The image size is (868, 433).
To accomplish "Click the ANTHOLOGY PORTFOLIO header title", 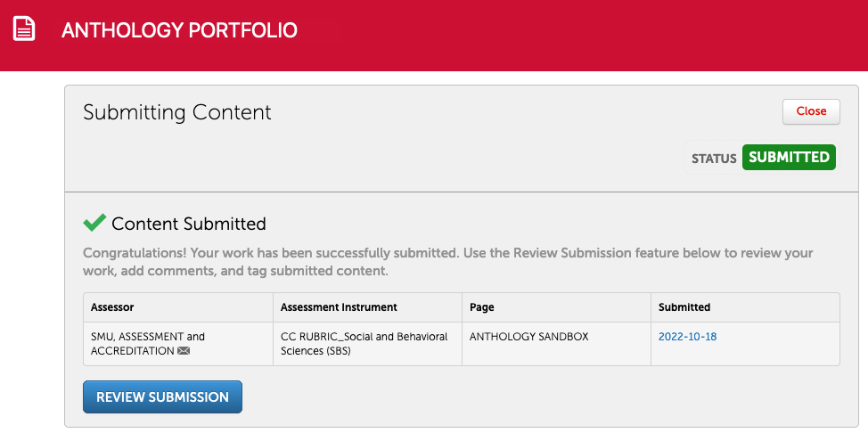I will click(179, 30).
